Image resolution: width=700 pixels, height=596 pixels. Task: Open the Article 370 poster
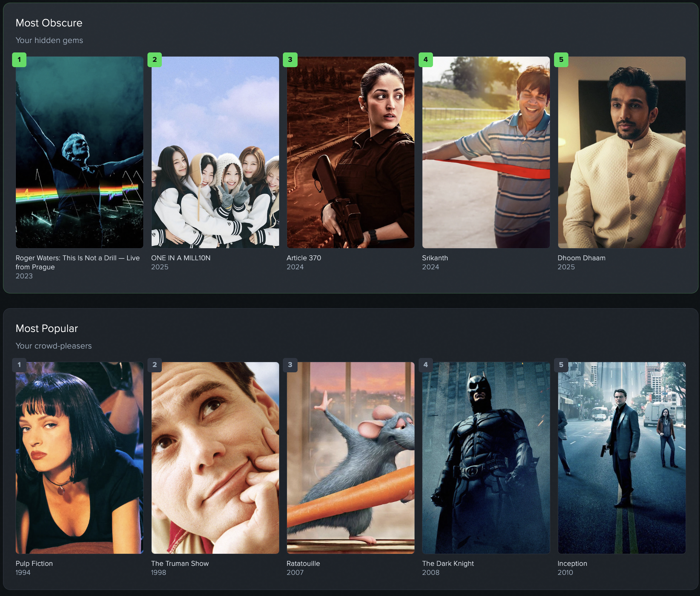click(350, 152)
